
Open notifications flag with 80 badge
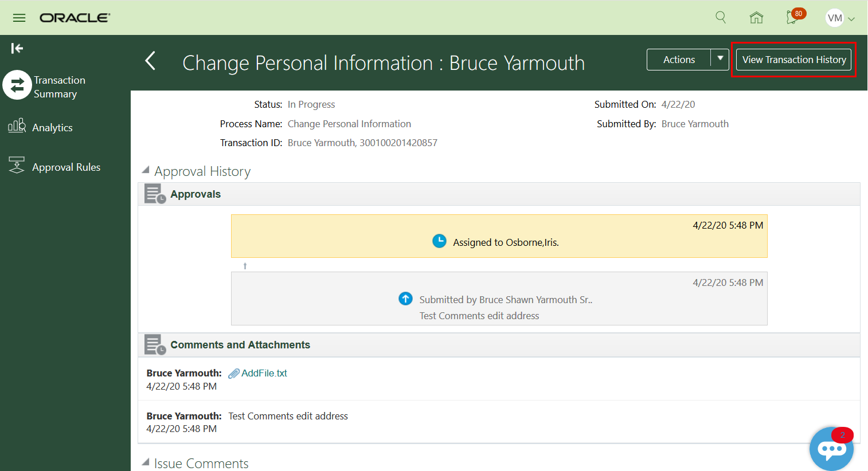(793, 18)
